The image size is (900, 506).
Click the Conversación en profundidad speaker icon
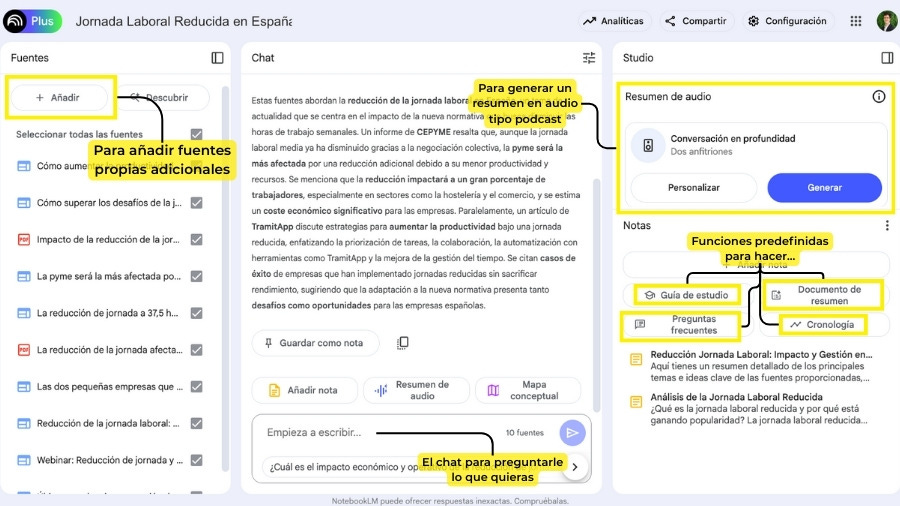click(648, 145)
